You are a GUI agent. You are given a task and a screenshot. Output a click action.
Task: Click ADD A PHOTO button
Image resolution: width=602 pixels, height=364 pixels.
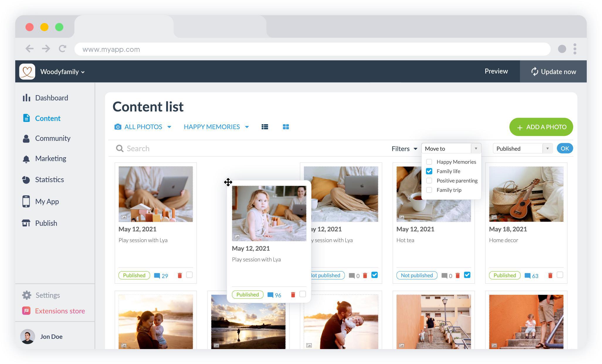pyautogui.click(x=541, y=127)
